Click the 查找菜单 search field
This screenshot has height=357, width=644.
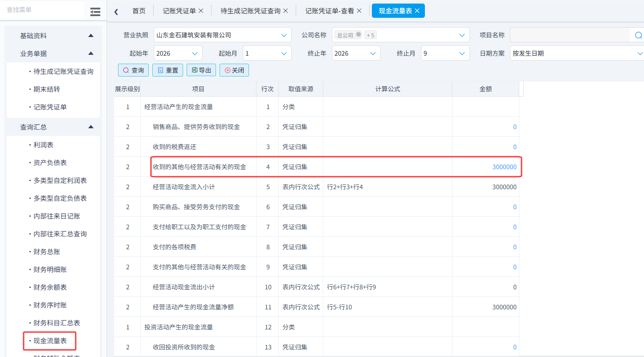coord(42,10)
